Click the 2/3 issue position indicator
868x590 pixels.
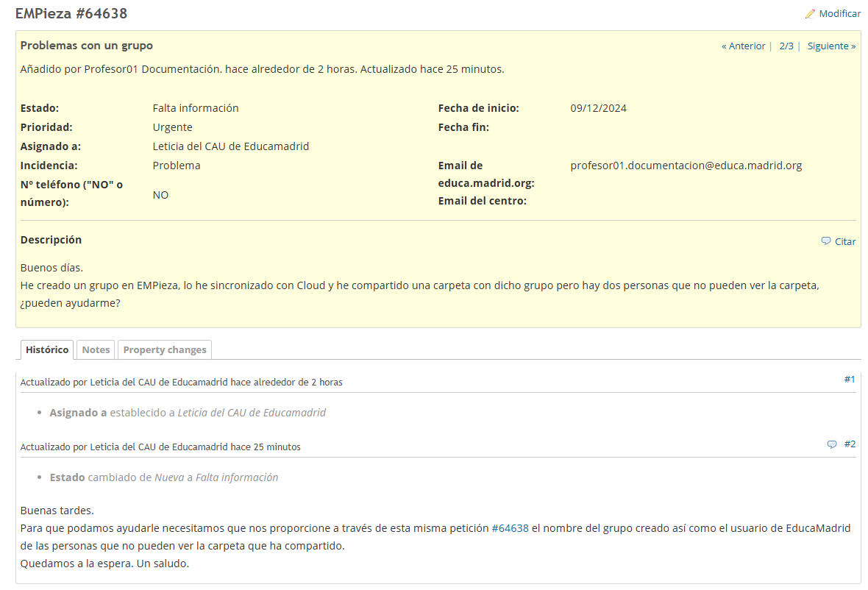click(786, 46)
